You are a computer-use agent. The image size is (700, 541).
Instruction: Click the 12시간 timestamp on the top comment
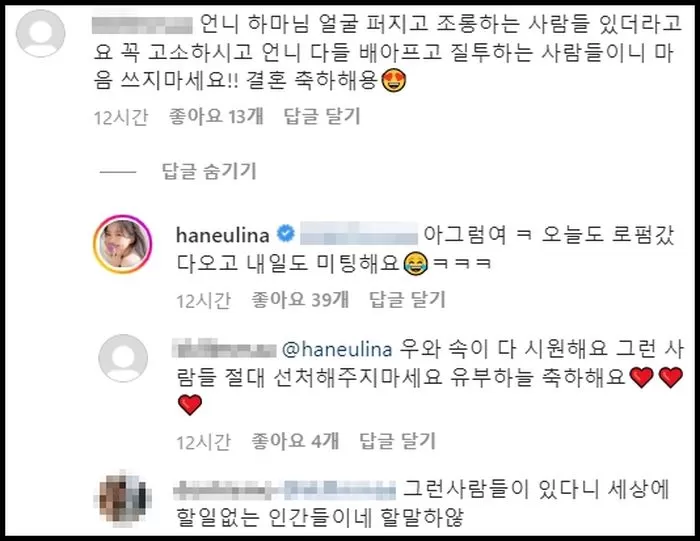(121, 117)
